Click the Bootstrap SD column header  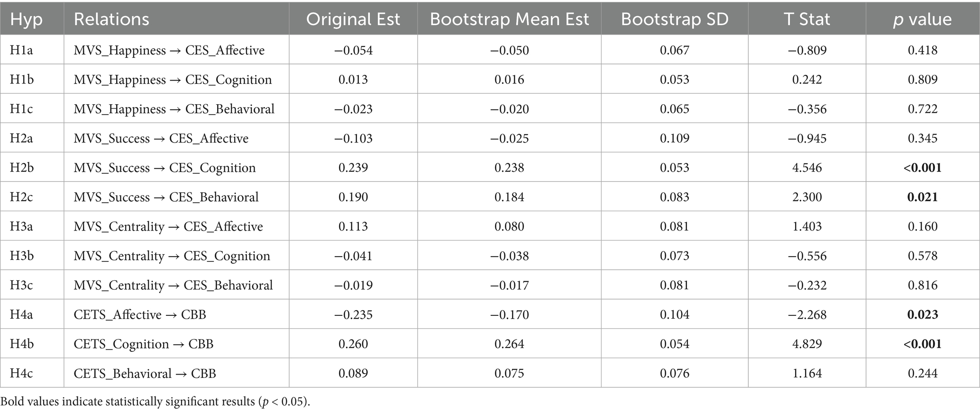[x=674, y=19]
